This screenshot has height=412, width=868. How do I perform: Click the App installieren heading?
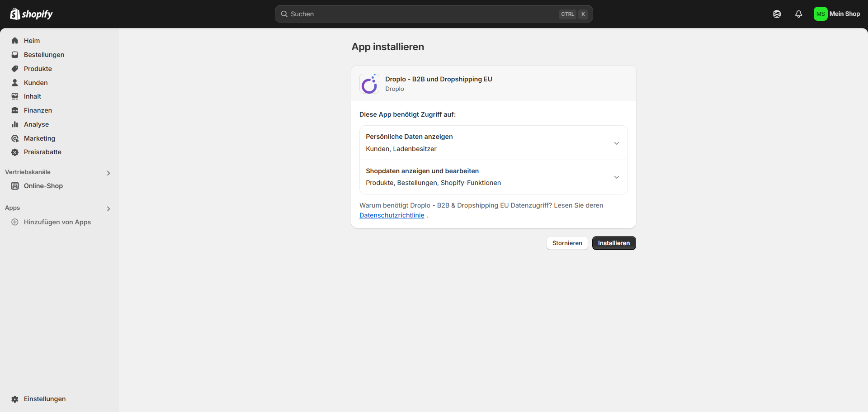click(x=388, y=47)
